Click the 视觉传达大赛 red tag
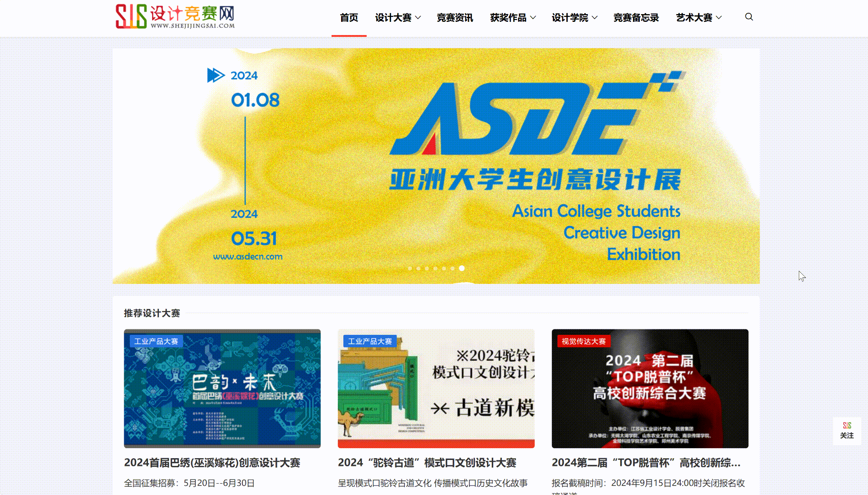This screenshot has width=868, height=495. 583,341
